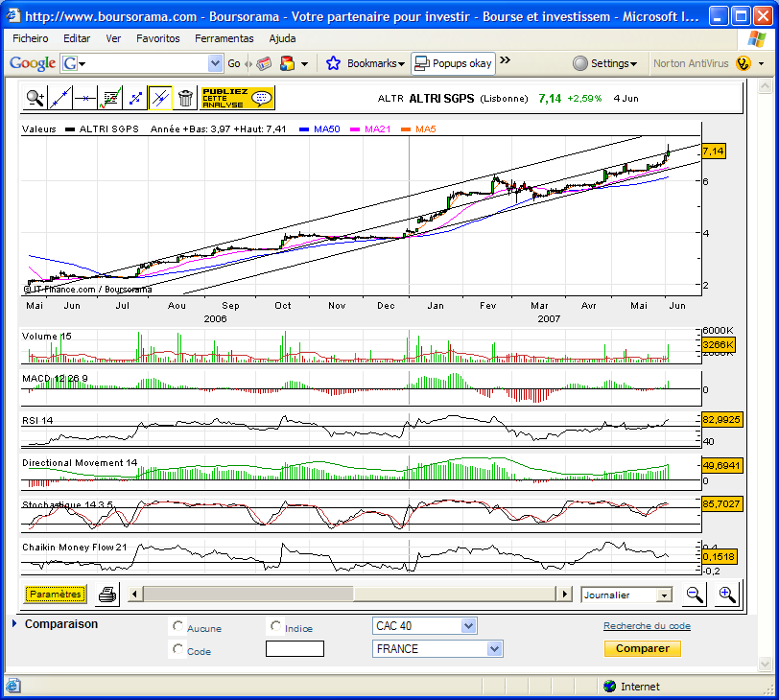This screenshot has height=700, width=779.
Task: Click the Bookmarks star icon
Action: pyautogui.click(x=333, y=63)
